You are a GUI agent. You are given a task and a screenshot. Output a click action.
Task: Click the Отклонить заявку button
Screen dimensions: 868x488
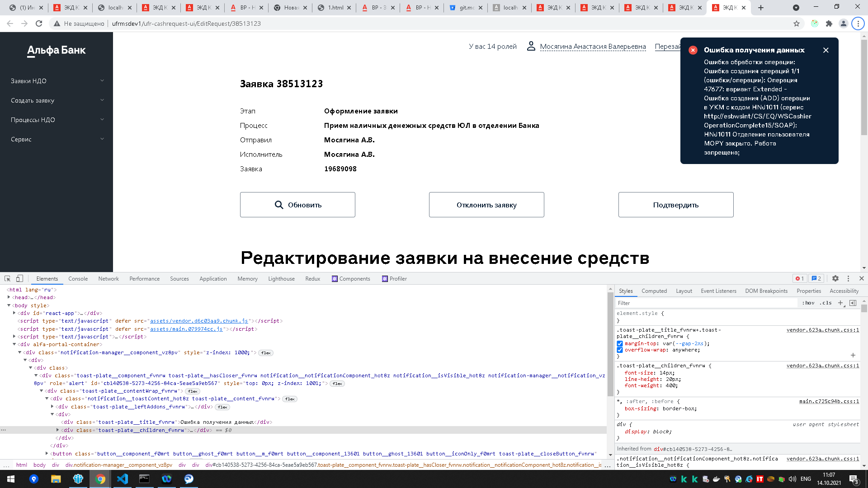(x=486, y=204)
